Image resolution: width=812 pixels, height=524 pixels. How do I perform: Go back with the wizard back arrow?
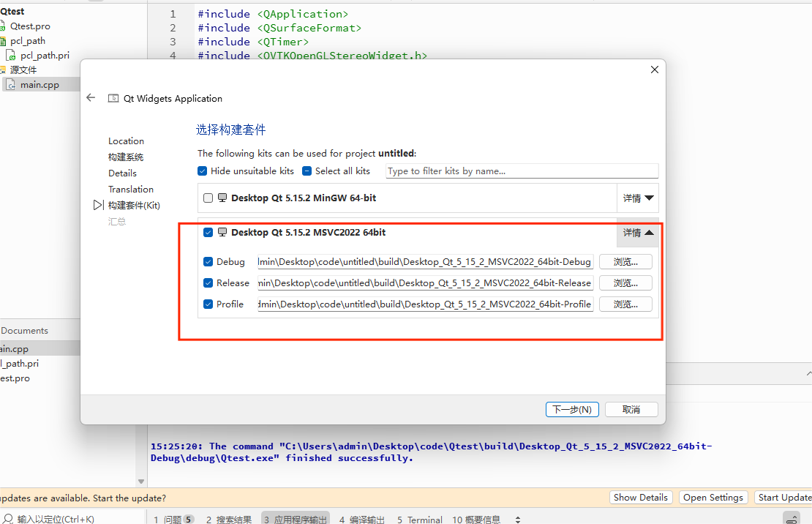91,97
